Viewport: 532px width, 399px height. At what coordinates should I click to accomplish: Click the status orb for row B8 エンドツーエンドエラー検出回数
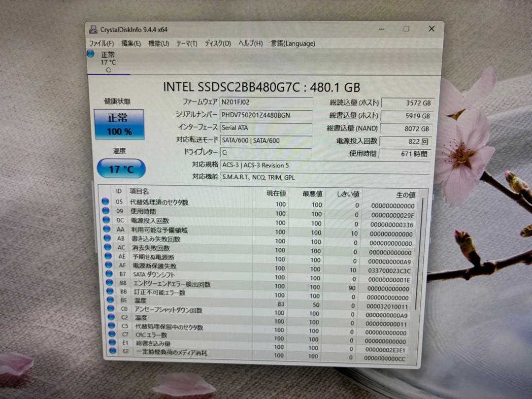(x=109, y=282)
